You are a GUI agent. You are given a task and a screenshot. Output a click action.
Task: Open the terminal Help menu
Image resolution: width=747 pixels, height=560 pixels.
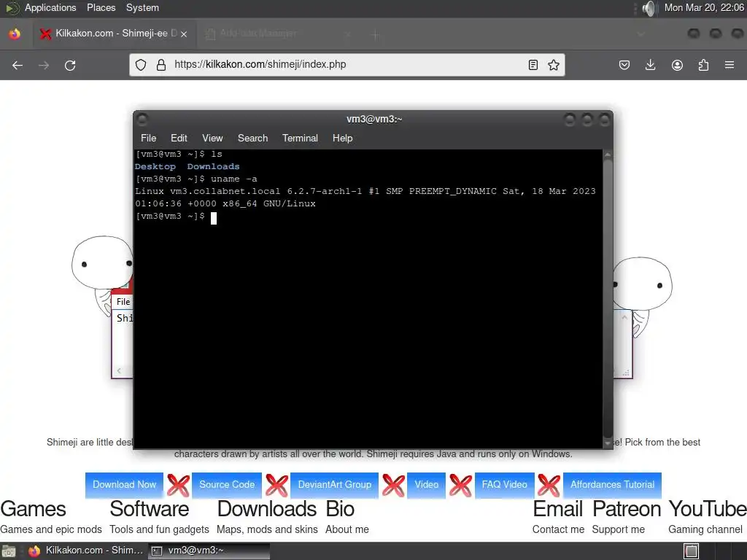(342, 138)
